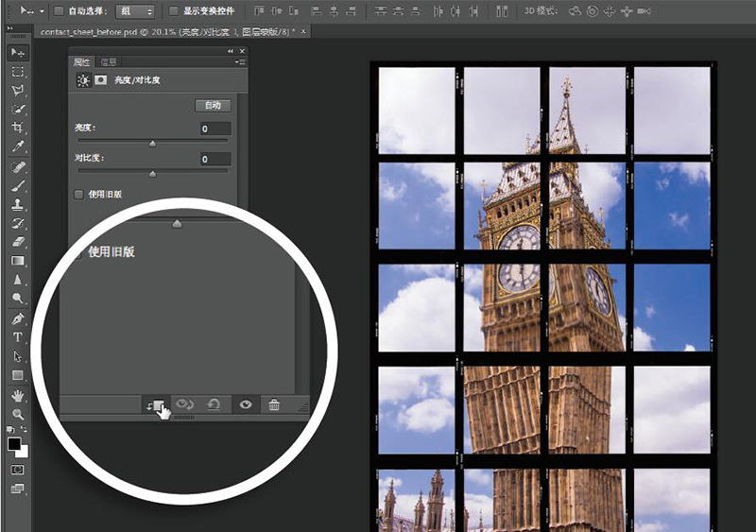This screenshot has height=532, width=756.
Task: Choose the 3D pan mode icon
Action: pyautogui.click(x=610, y=10)
